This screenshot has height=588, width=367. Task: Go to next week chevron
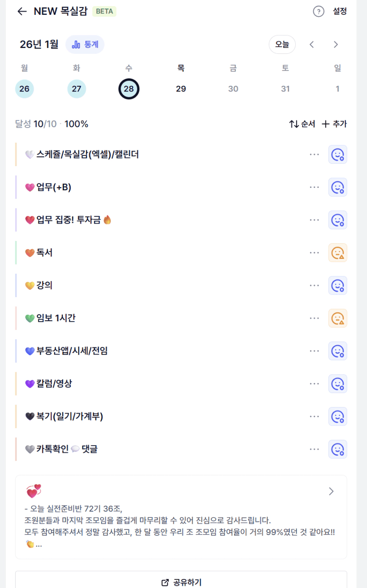tap(336, 44)
